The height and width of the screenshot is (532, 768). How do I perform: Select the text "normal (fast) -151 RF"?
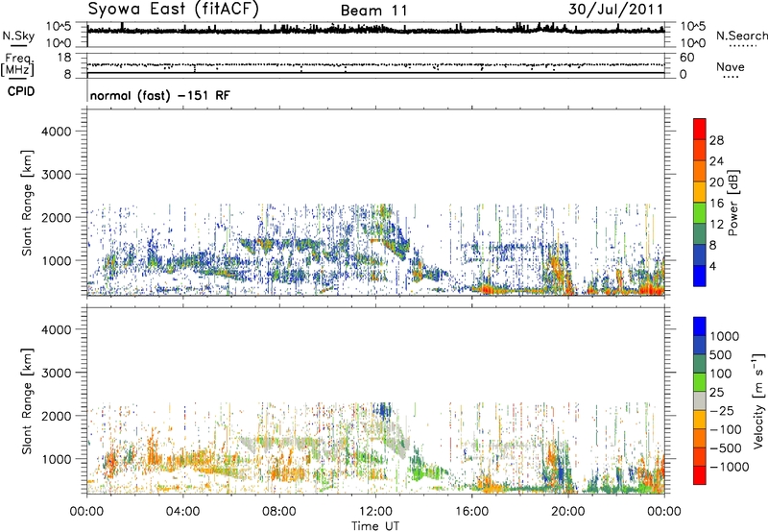pos(159,95)
